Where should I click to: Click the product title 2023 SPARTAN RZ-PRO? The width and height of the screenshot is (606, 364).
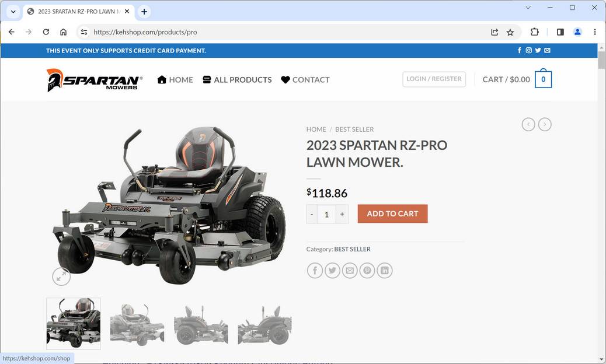[x=377, y=153]
